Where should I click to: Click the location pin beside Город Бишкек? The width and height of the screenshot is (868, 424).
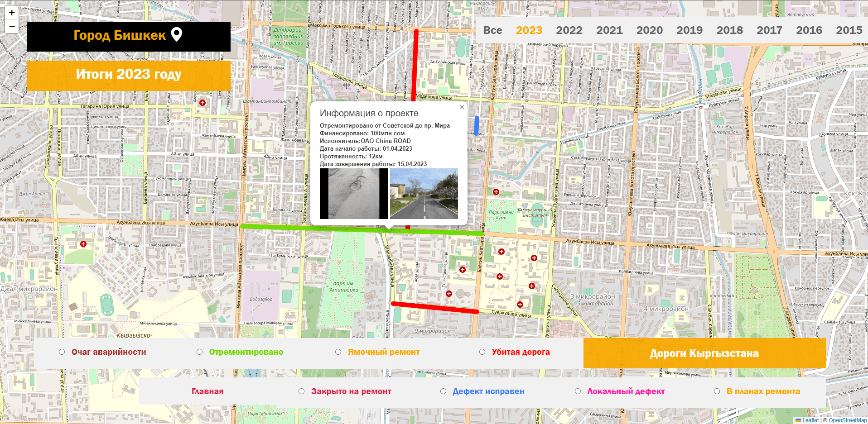(x=176, y=34)
